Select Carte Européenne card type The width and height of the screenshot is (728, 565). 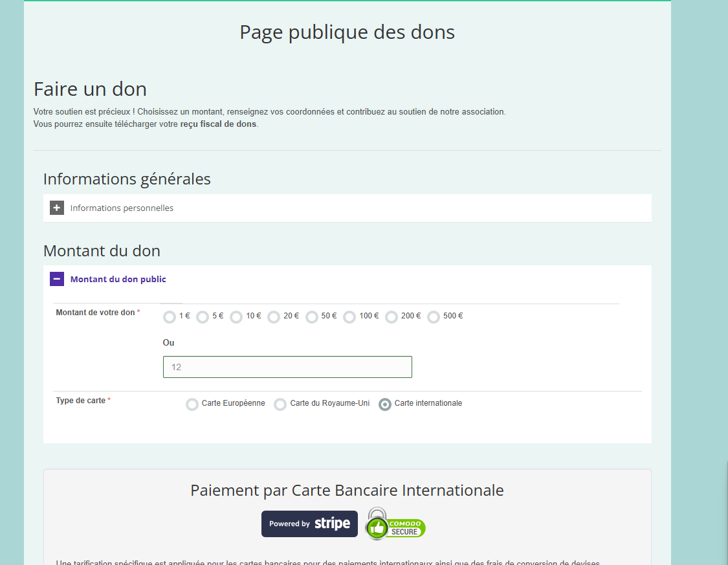pos(192,404)
